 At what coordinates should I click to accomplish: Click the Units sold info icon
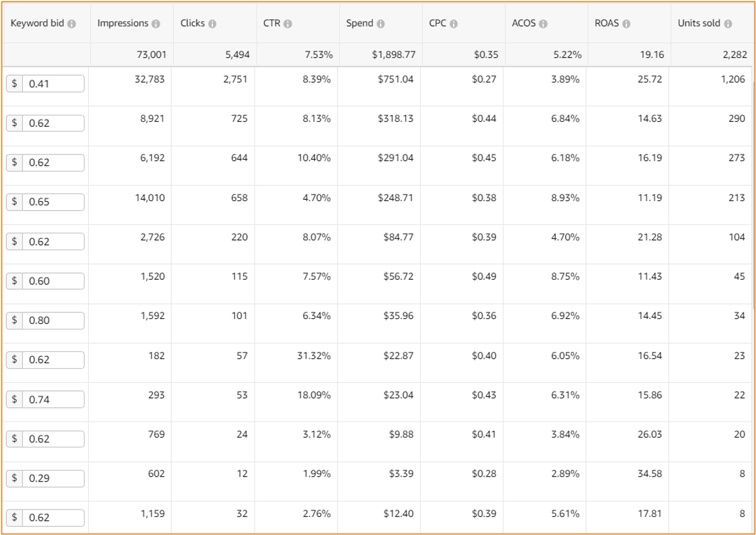pyautogui.click(x=727, y=24)
